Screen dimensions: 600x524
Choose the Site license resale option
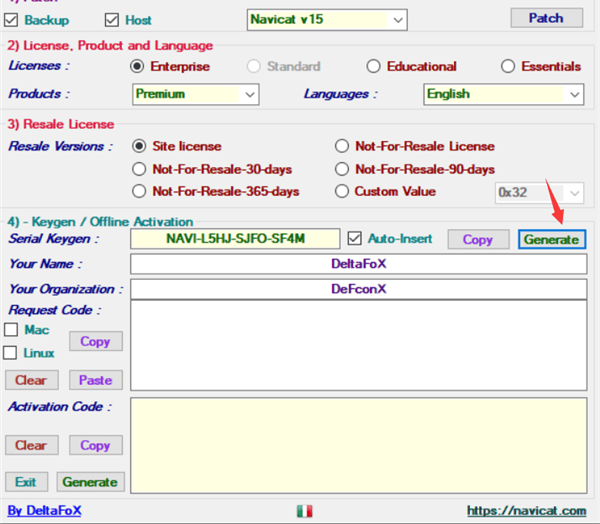pyautogui.click(x=139, y=146)
